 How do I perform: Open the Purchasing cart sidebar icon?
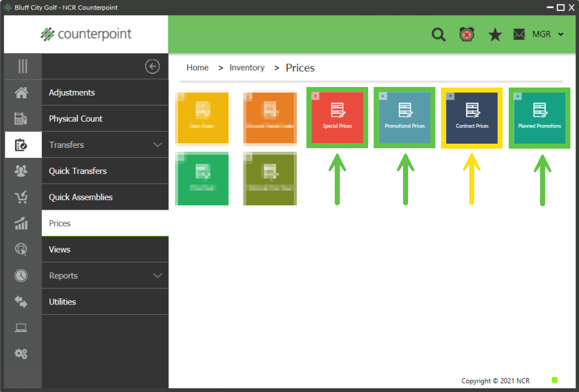coord(21,197)
